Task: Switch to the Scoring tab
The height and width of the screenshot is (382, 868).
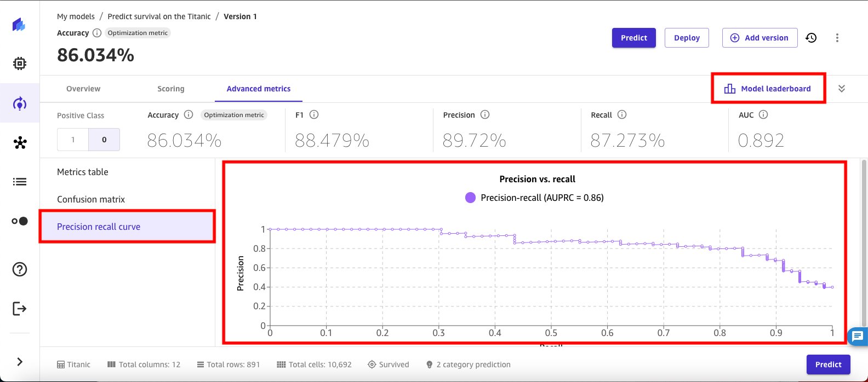Action: 171,89
